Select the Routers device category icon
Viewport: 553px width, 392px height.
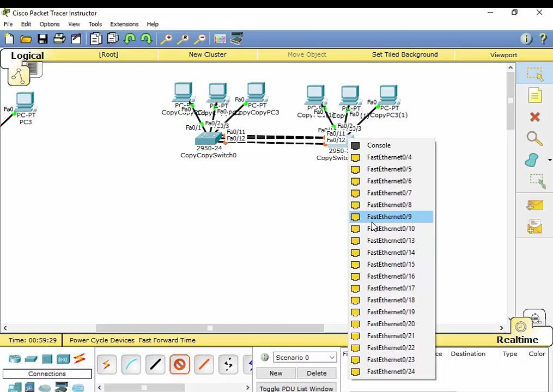(15, 359)
